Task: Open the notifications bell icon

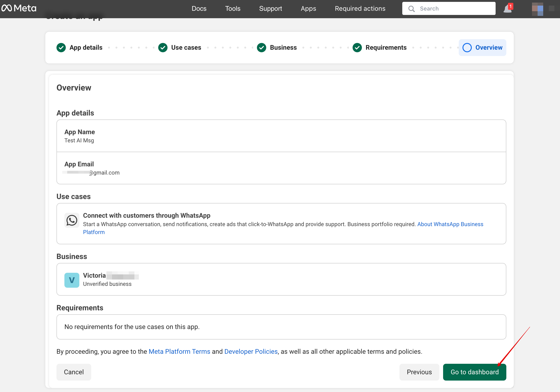Action: pyautogui.click(x=507, y=9)
